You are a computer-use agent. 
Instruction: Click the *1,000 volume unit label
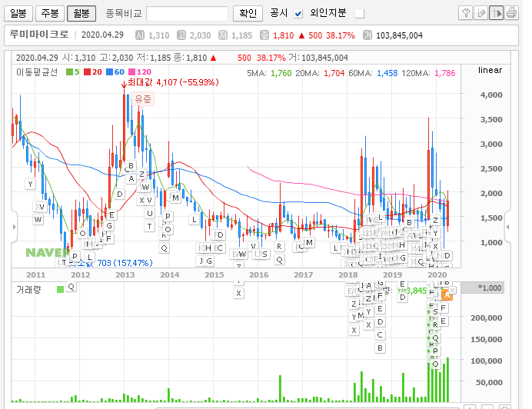pyautogui.click(x=490, y=288)
